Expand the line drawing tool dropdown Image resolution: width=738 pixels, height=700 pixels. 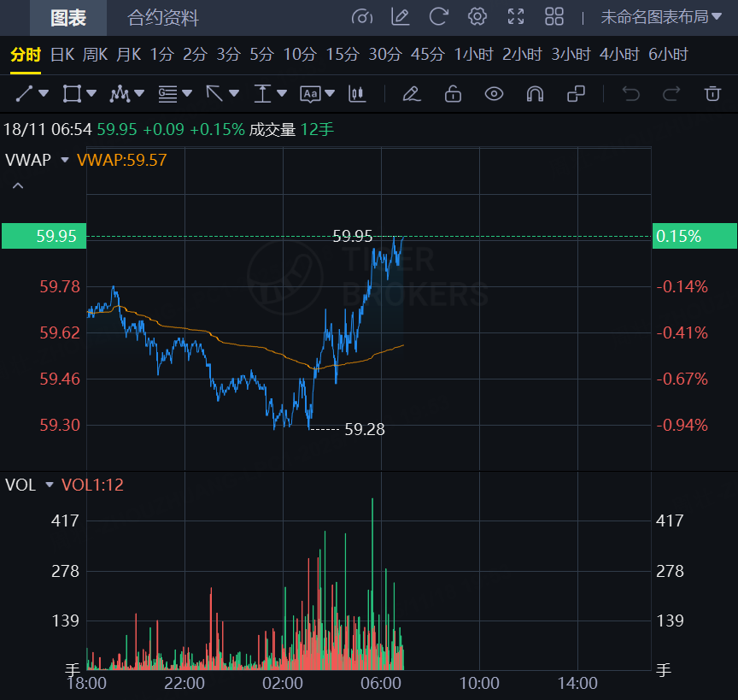tap(44, 93)
